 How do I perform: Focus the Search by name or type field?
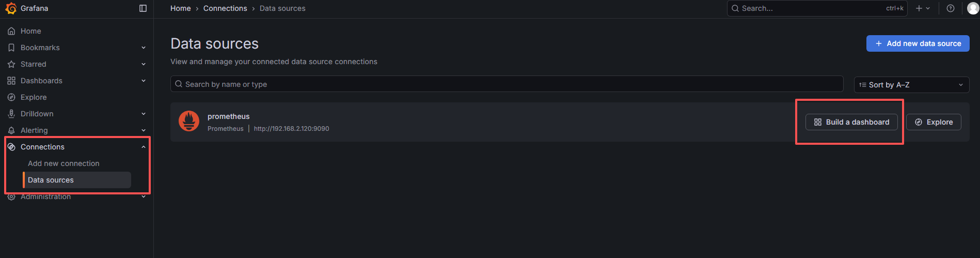[x=506, y=84]
